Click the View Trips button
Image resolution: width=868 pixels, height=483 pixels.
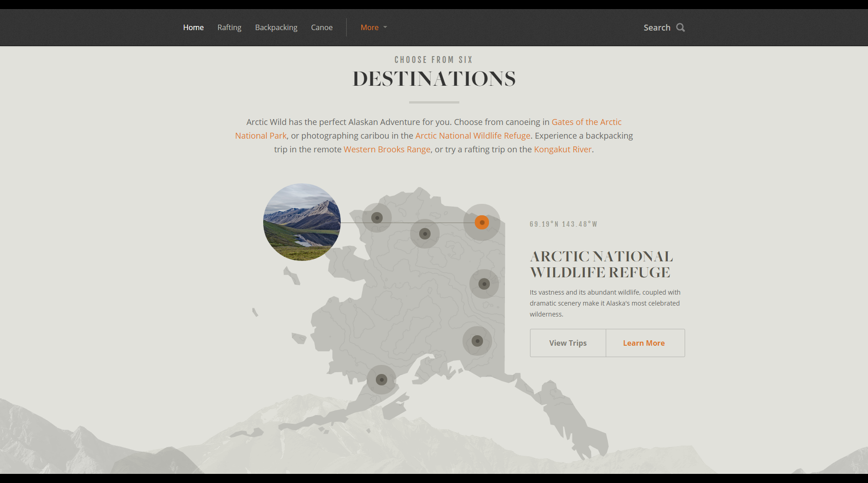(567, 343)
